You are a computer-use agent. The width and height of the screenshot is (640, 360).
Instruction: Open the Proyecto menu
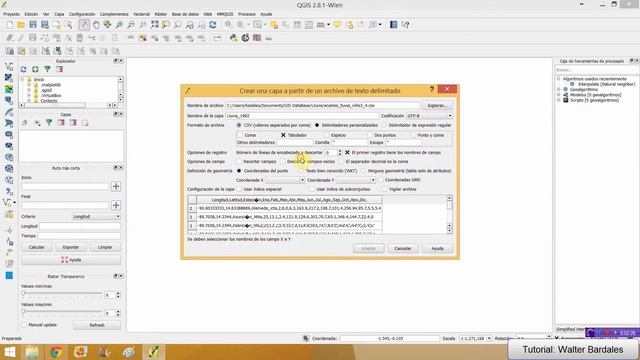[x=11, y=14]
